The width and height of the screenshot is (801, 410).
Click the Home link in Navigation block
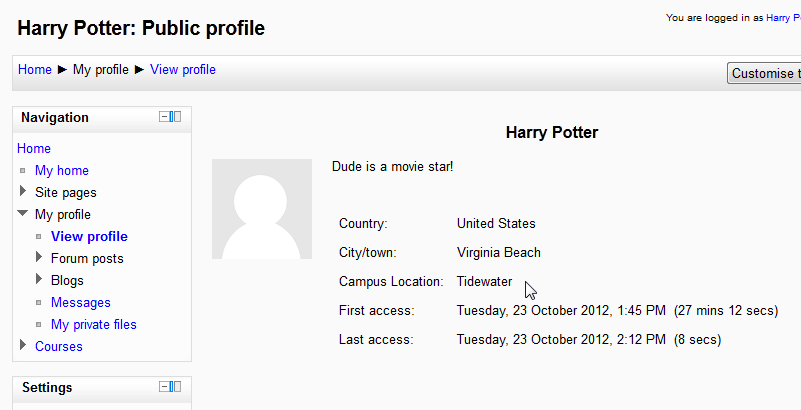pyautogui.click(x=34, y=148)
